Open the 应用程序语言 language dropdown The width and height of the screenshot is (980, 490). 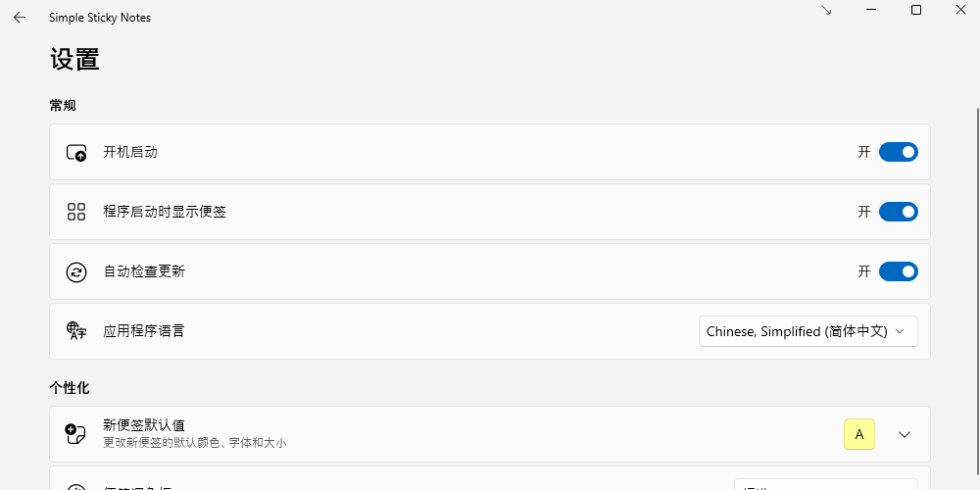(808, 331)
